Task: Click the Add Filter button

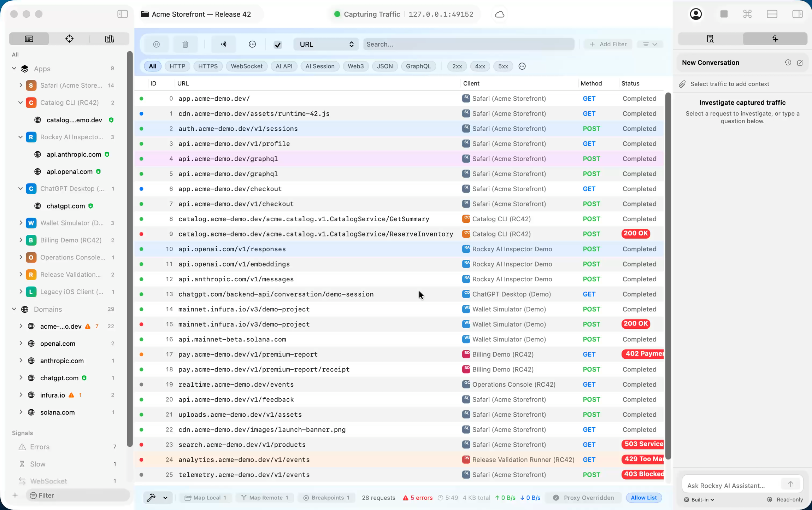Action: [x=608, y=44]
